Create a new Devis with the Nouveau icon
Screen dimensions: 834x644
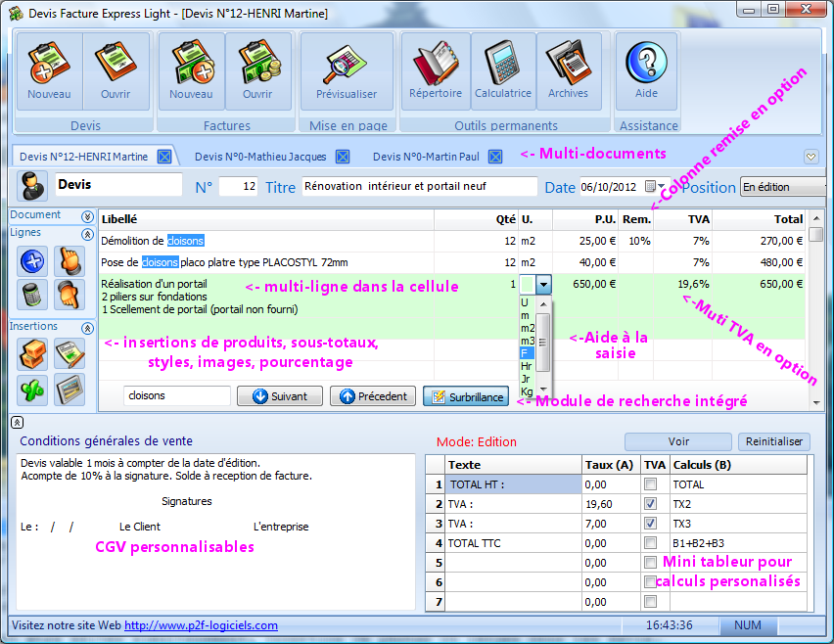[49, 70]
